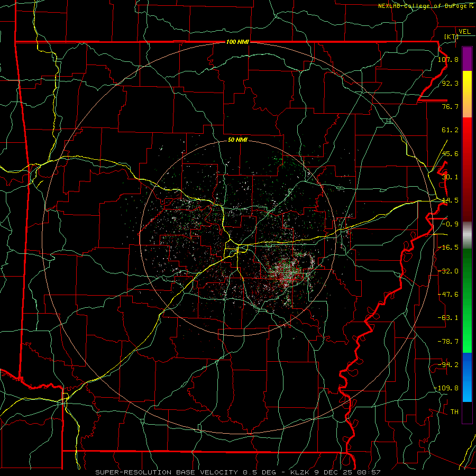This screenshot has height=476, width=476.
Task: Click the 45.6 velocity scale value
Action: click(450, 153)
